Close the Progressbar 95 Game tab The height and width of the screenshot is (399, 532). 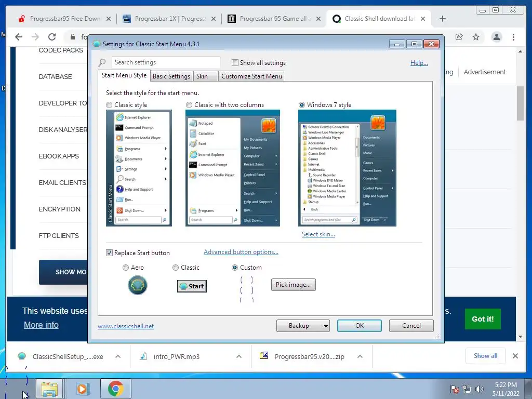tap(318, 19)
